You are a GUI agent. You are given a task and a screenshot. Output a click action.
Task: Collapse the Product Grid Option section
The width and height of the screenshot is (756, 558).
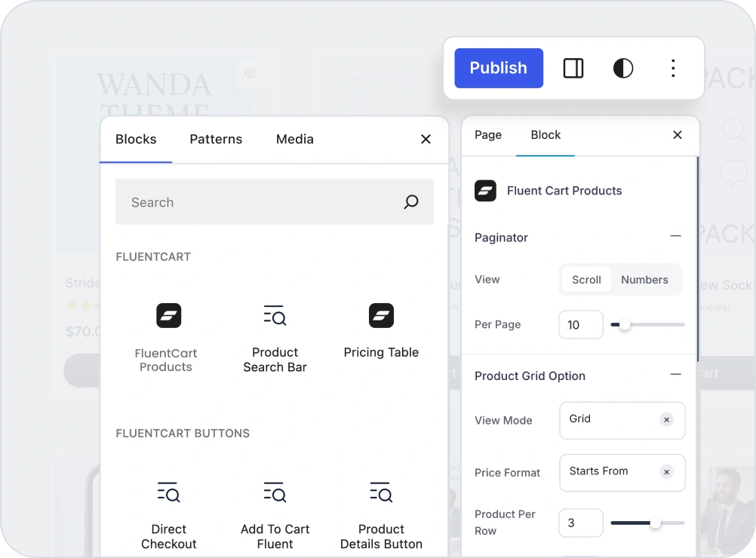675,375
